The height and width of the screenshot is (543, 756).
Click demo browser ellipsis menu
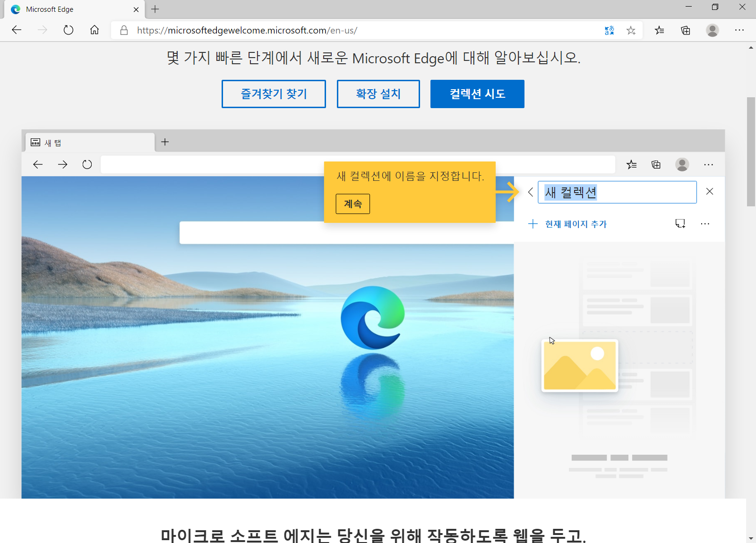pos(708,164)
